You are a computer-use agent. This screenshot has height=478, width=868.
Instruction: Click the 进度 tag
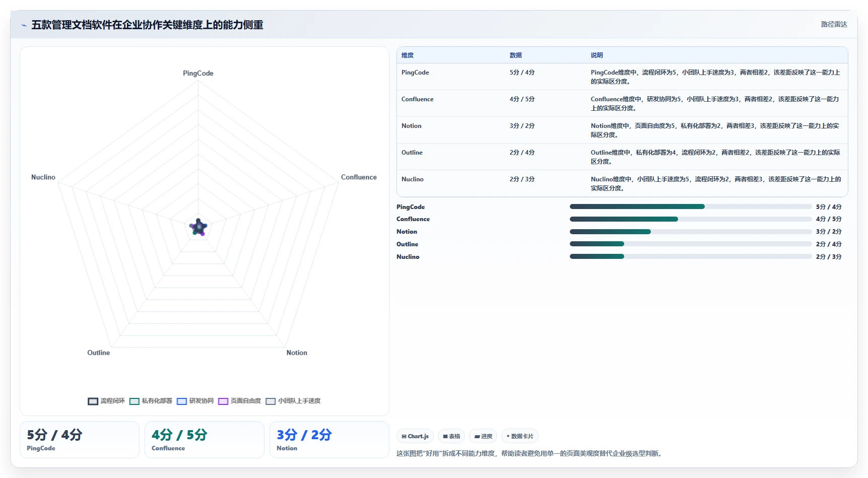483,436
